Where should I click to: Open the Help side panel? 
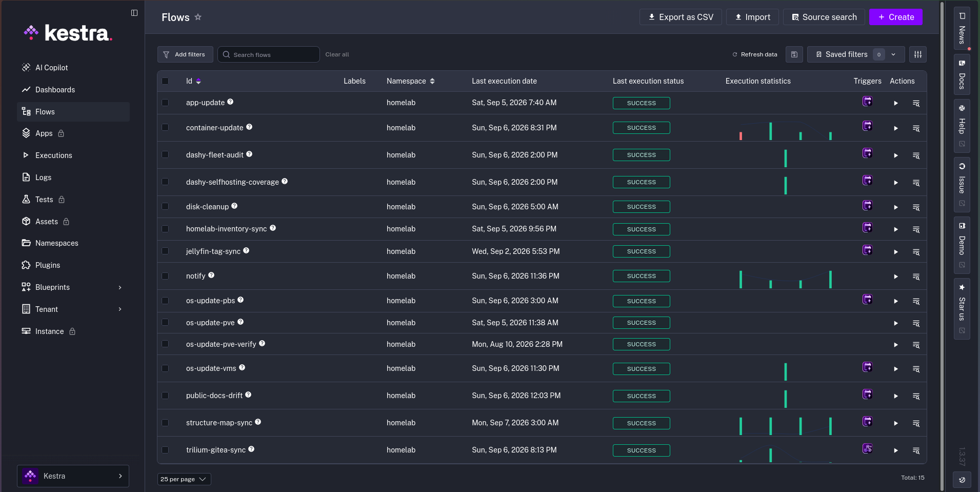pyautogui.click(x=962, y=126)
